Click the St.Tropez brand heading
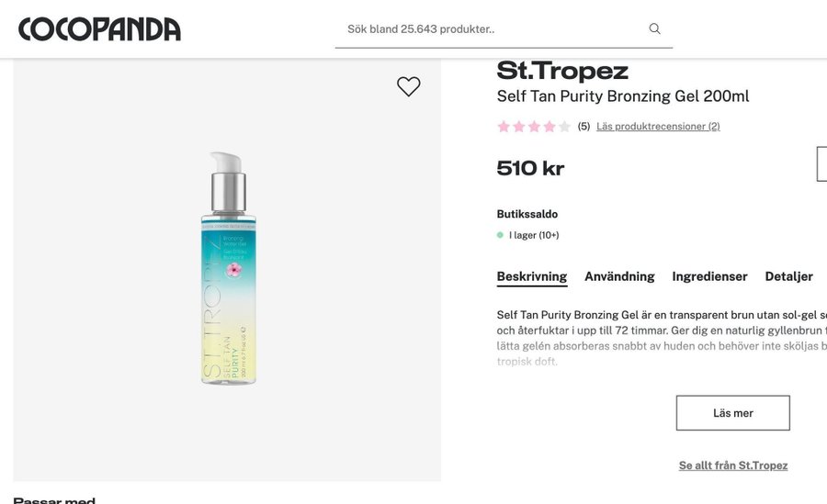Viewport: 827px width, 504px height. tap(562, 71)
